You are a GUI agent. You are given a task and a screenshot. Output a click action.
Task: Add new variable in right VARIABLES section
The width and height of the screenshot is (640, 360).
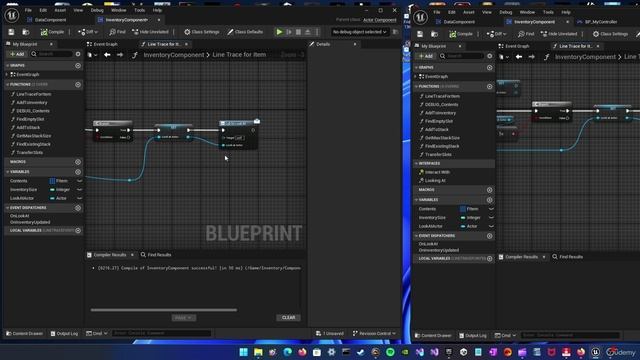pos(489,200)
